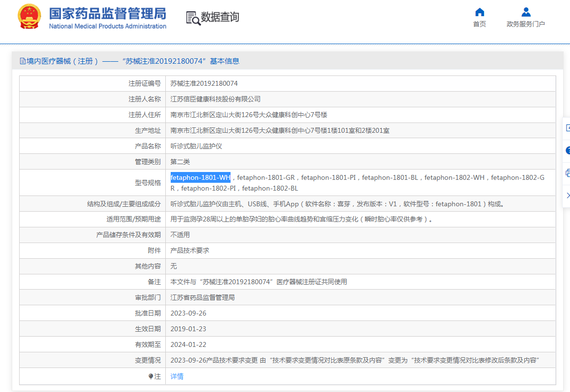Click the print icon on right sidebar
The height and width of the screenshot is (392, 570).
(568, 173)
